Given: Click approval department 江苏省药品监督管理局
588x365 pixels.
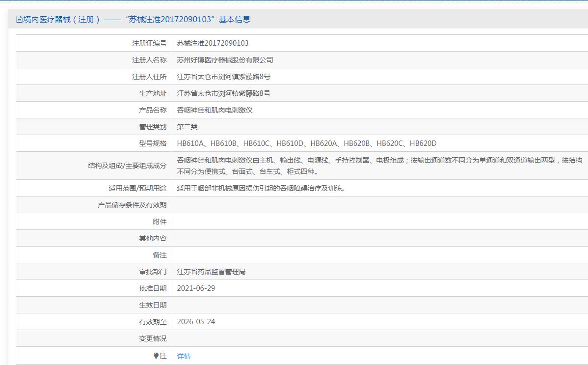Looking at the screenshot, I should tap(211, 272).
